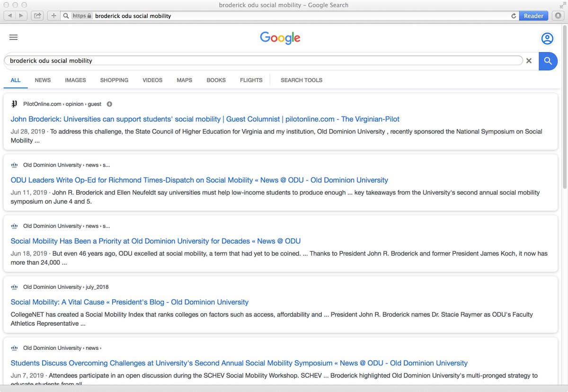Click the blue search magnifier button
Image resolution: width=568 pixels, height=392 pixels.
click(548, 61)
